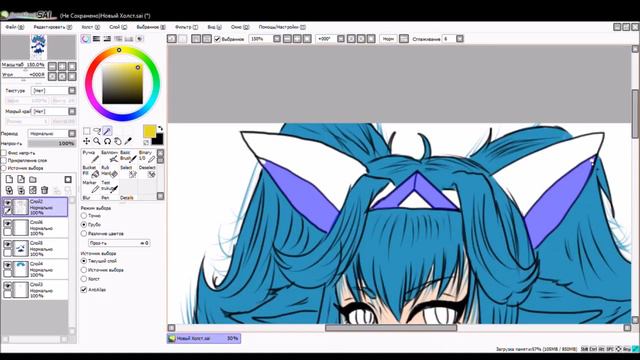Open the rotation angle dropdown in toolbar

[x=341, y=39]
